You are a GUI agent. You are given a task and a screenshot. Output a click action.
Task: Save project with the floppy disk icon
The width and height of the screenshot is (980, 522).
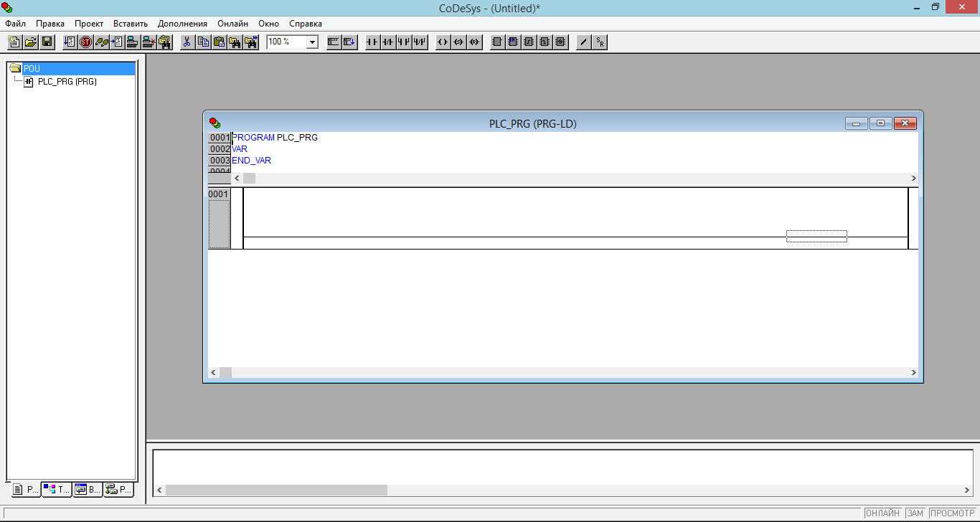coord(47,42)
